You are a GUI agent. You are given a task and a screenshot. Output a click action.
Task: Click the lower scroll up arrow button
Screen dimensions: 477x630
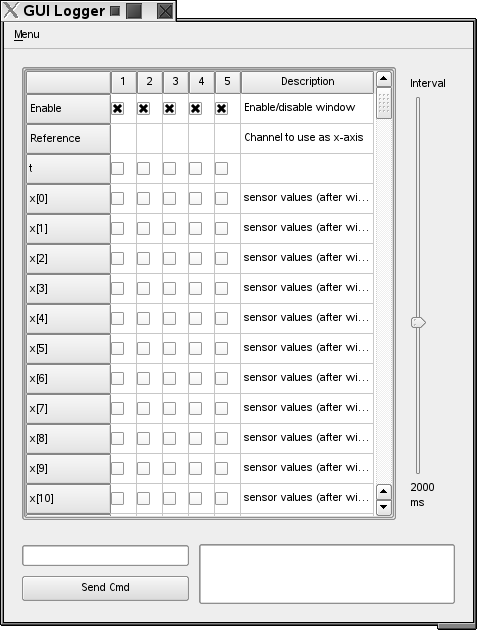383,491
